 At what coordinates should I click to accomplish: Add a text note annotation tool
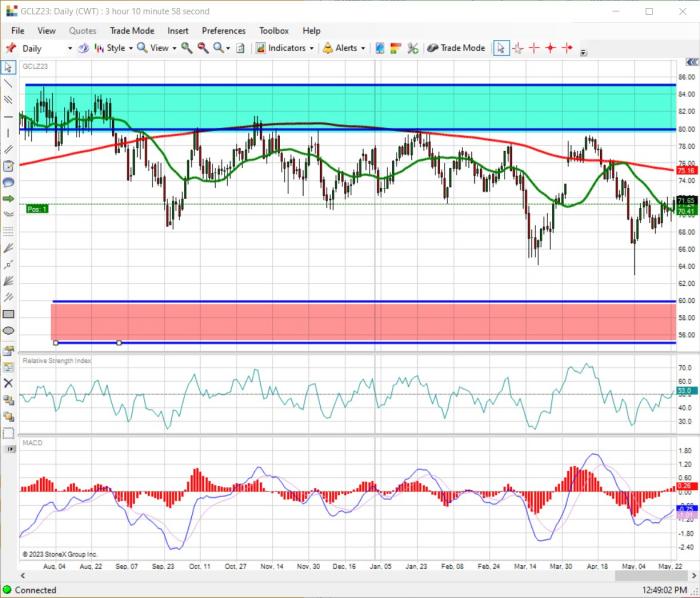8,166
